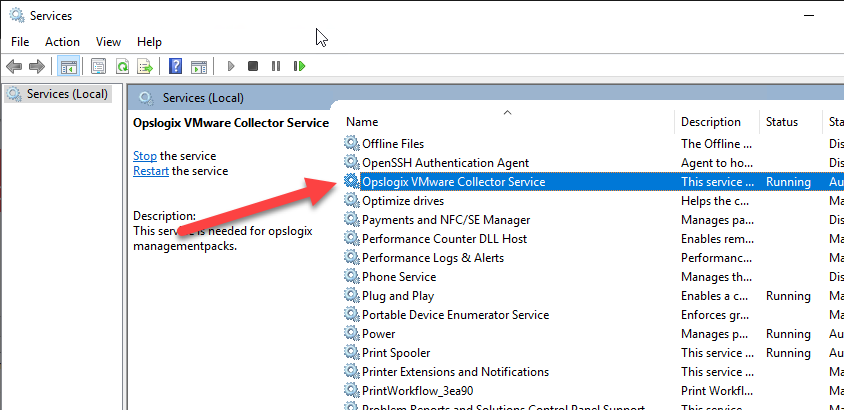The image size is (844, 410).
Task: Click the Pause Service toolbar icon
Action: (x=276, y=66)
